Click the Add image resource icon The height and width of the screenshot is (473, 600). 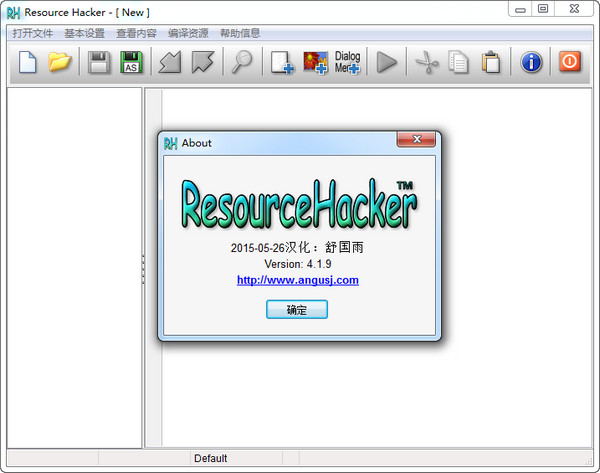pos(315,63)
